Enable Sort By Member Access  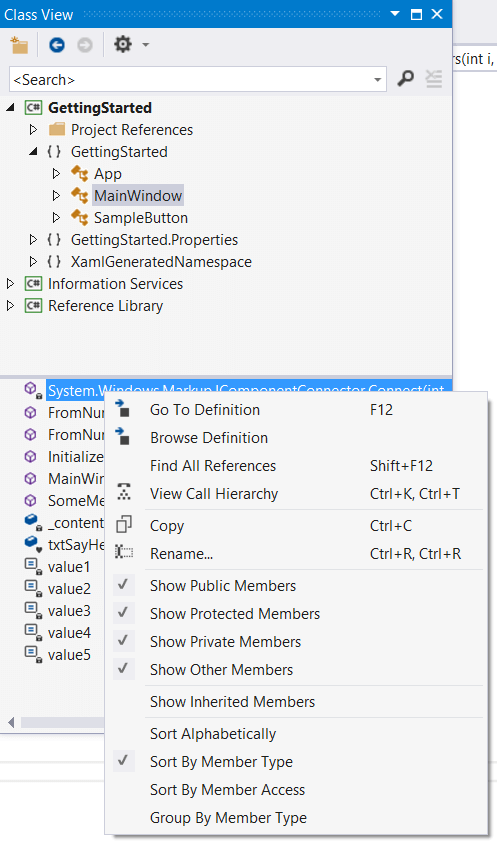pos(296,789)
